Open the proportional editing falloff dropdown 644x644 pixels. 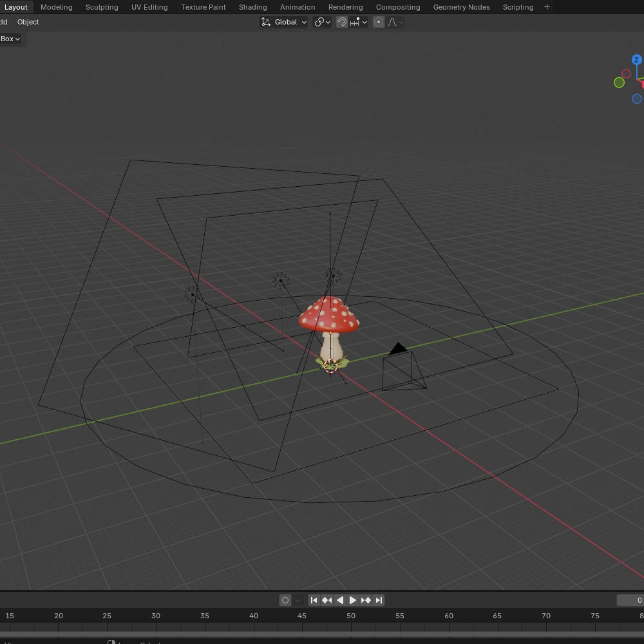pos(395,22)
